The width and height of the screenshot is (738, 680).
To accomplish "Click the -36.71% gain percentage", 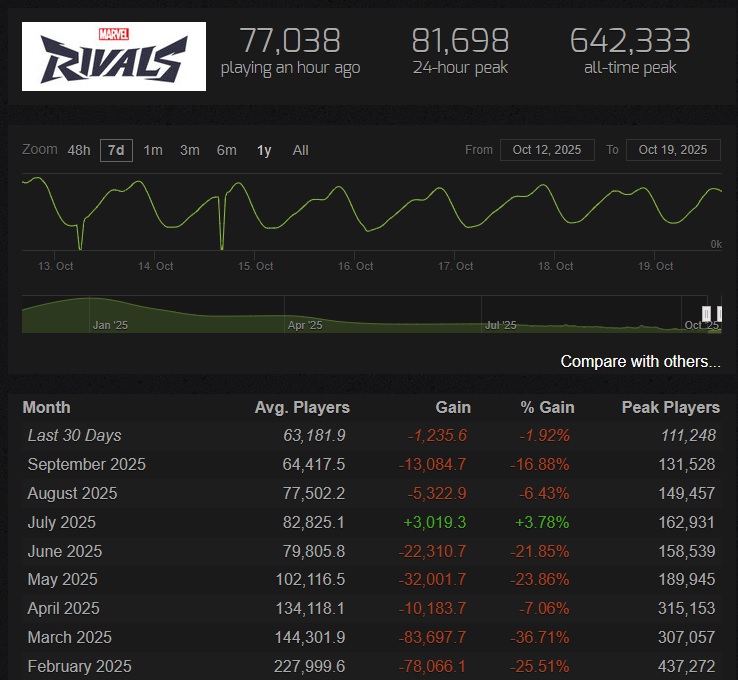I will 540,638.
